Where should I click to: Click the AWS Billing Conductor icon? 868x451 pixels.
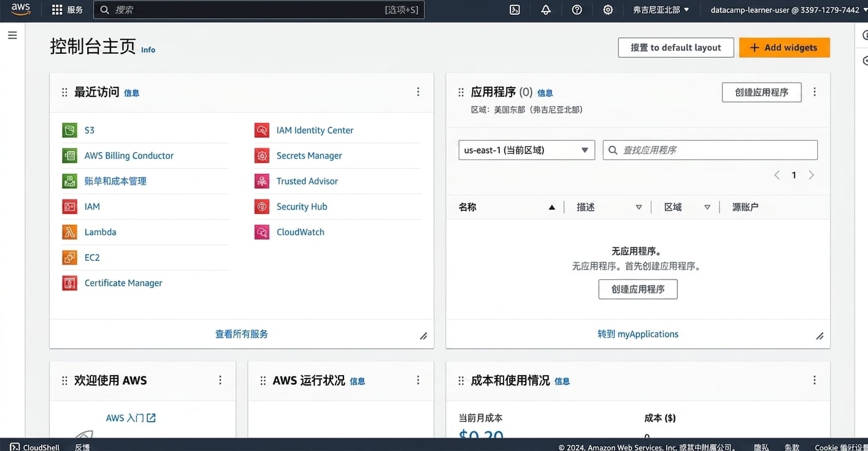pyautogui.click(x=69, y=156)
